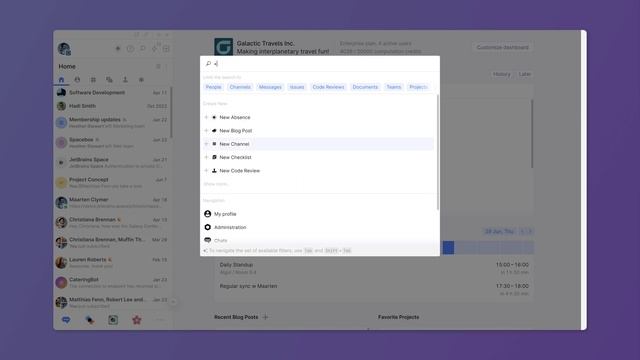Collapse the sidebar with the chevron button
640x360 pixels.
click(x=173, y=302)
